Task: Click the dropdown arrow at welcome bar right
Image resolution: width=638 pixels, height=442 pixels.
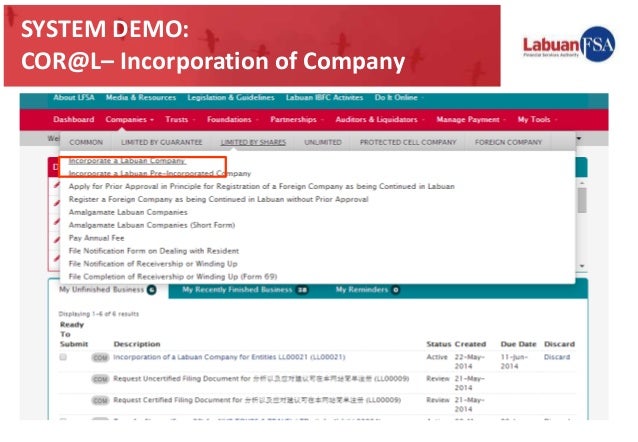Action: [x=579, y=139]
